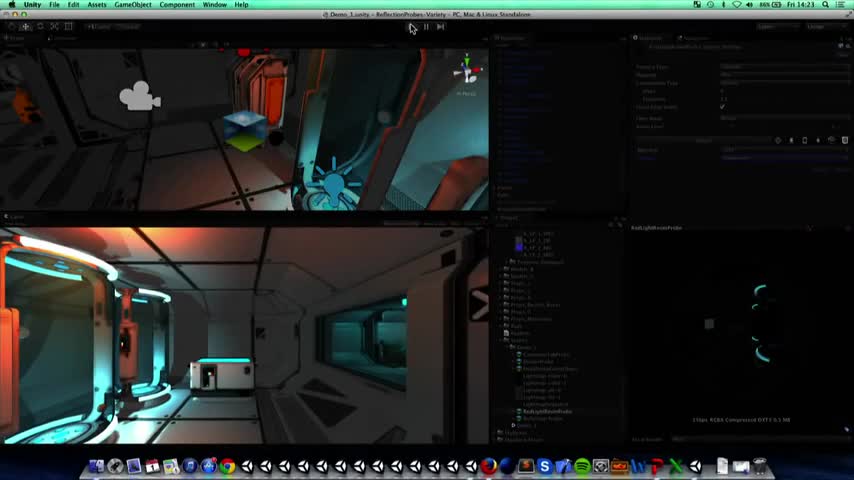
Task: Click the light bulb gizmo in the Scene view
Action: pyautogui.click(x=333, y=184)
